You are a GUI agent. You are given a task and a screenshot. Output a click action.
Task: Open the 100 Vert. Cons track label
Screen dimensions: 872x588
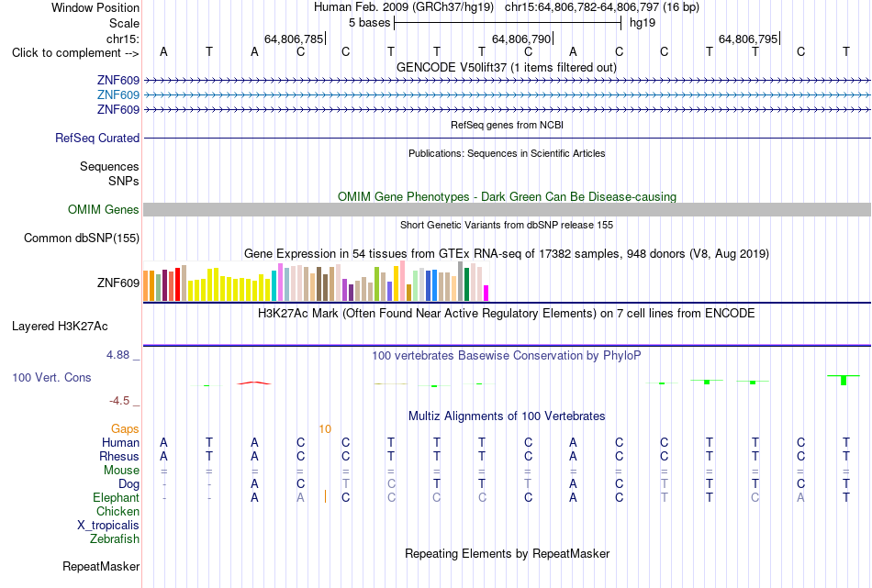(51, 377)
